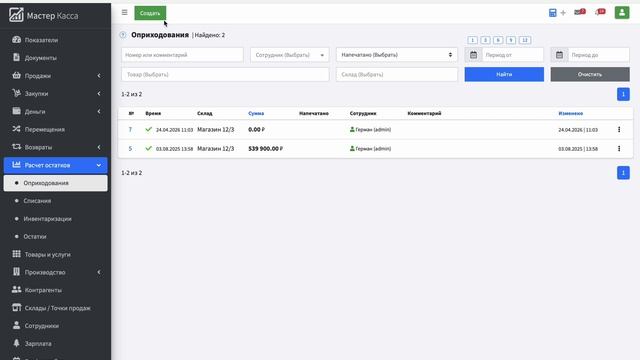Click the Товары и услуги grid icon

[x=16, y=254]
